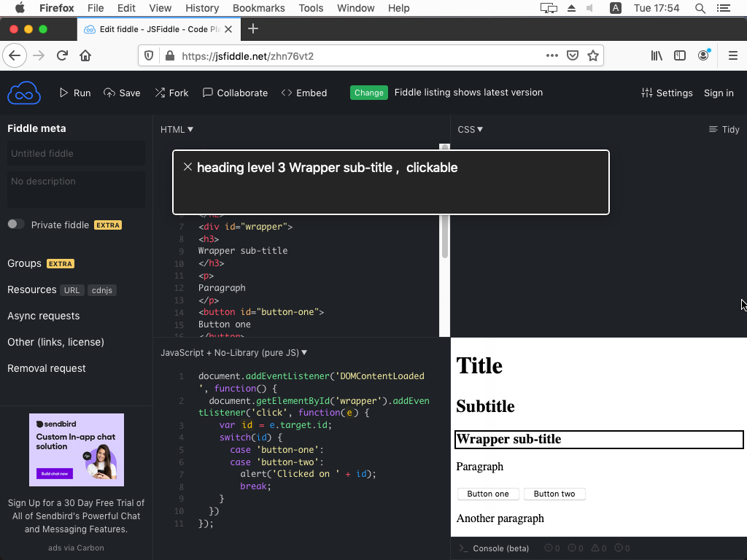The height and width of the screenshot is (560, 747).
Task: Click the Spotlight search icon
Action: click(700, 8)
